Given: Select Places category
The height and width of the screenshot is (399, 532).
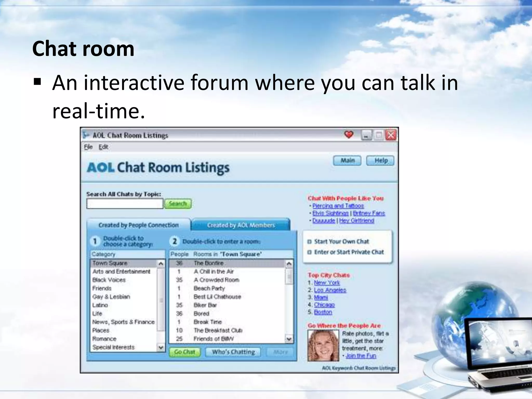Looking at the screenshot, I should tap(124, 330).
